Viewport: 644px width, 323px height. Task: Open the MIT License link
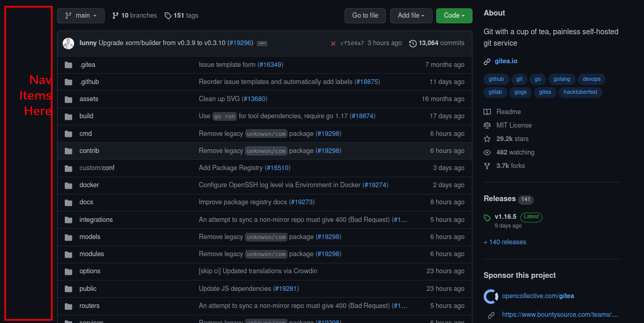click(x=508, y=125)
